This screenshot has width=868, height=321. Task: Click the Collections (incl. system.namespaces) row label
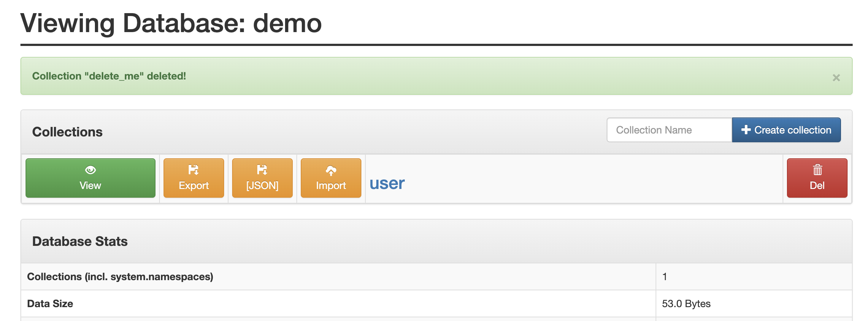(120, 276)
